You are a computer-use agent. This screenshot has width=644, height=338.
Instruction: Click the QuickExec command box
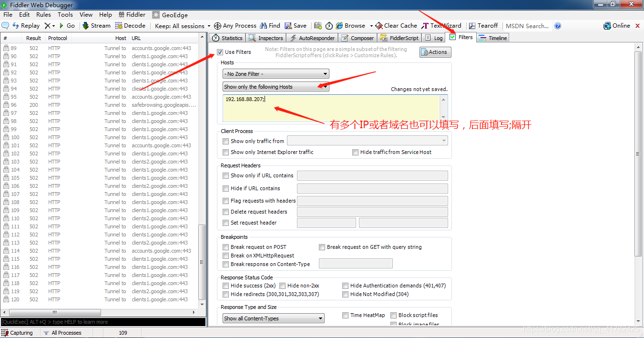(103, 322)
